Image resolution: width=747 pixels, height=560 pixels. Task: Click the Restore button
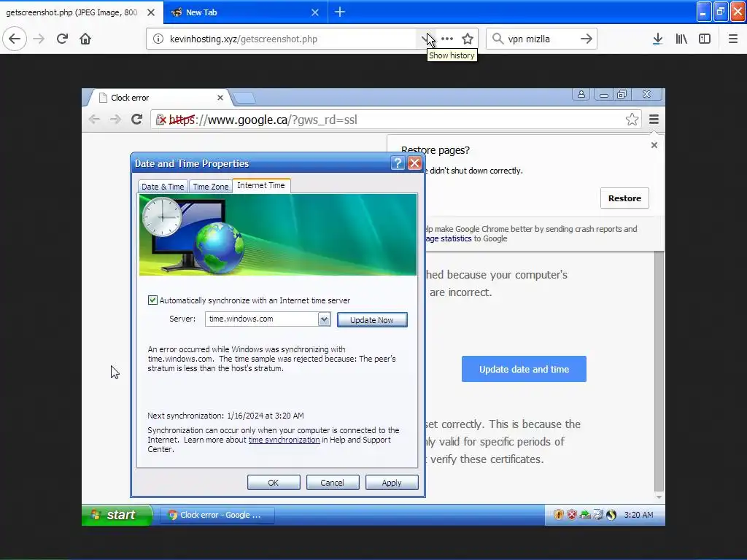coord(624,198)
